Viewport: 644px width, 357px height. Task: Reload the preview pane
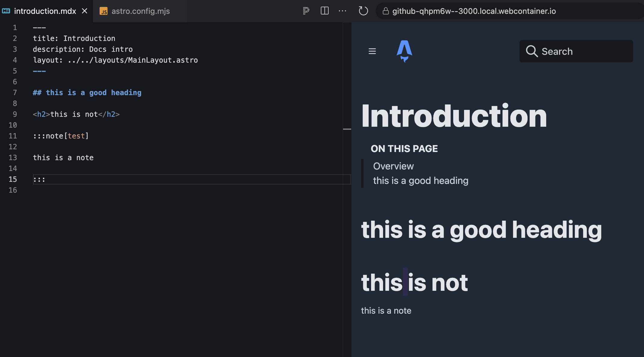click(x=363, y=11)
